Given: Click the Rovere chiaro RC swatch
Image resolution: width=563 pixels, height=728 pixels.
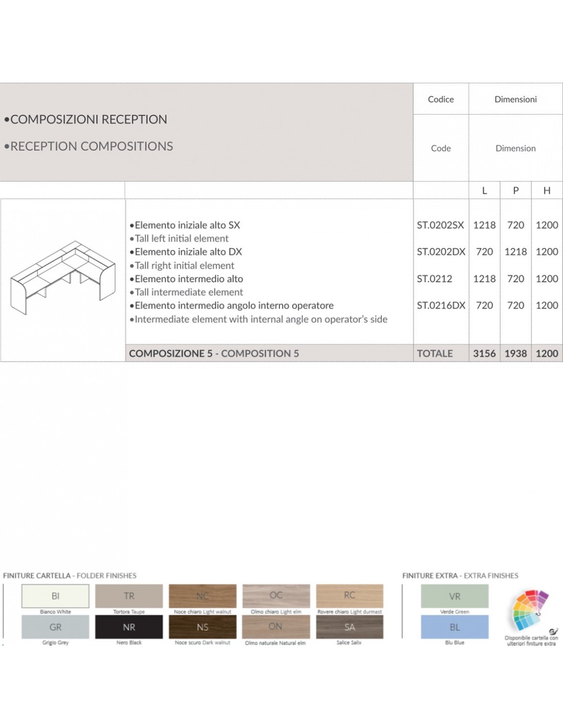Looking at the screenshot, I should 350,596.
